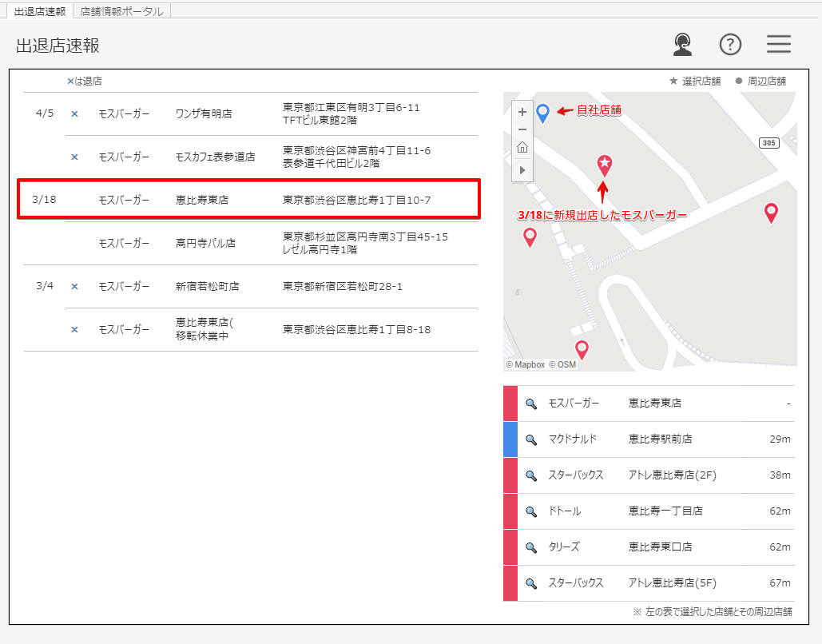The width and height of the screenshot is (822, 644).
Task: Select the 高円寺パル店 row
Action: [x=272, y=243]
